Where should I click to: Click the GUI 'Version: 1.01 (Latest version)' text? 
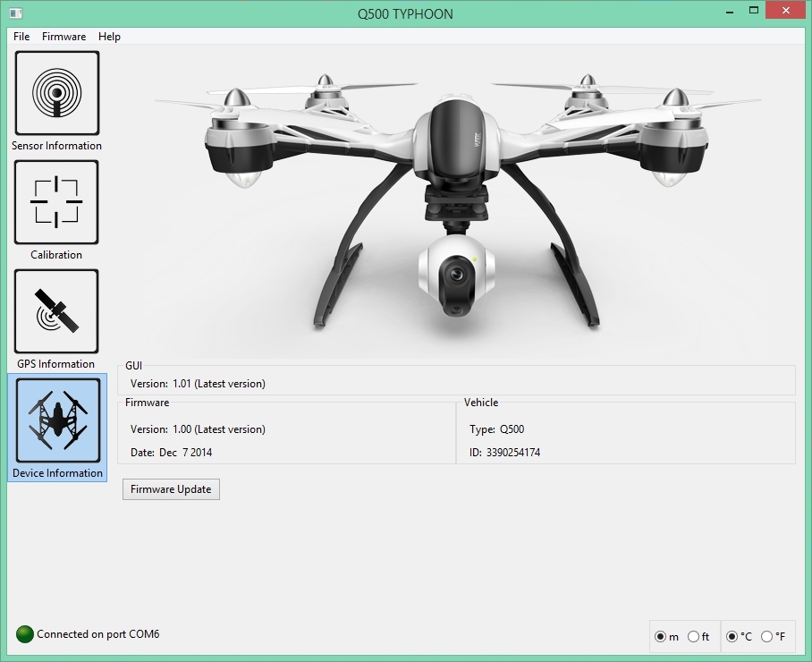pos(198,383)
